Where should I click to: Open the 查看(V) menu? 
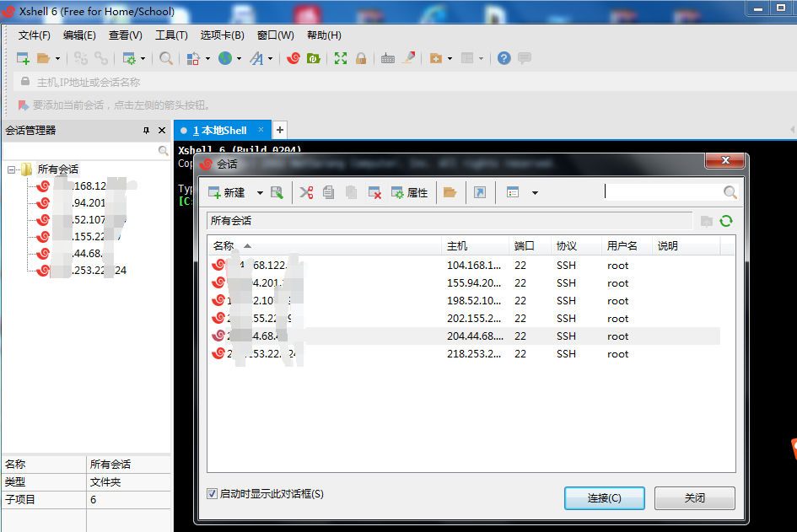coord(125,35)
